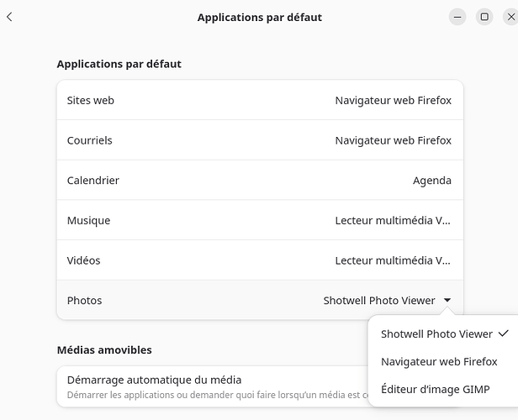The image size is (518, 420).
Task: Click the Médias amovibles heading
Action: click(x=104, y=349)
